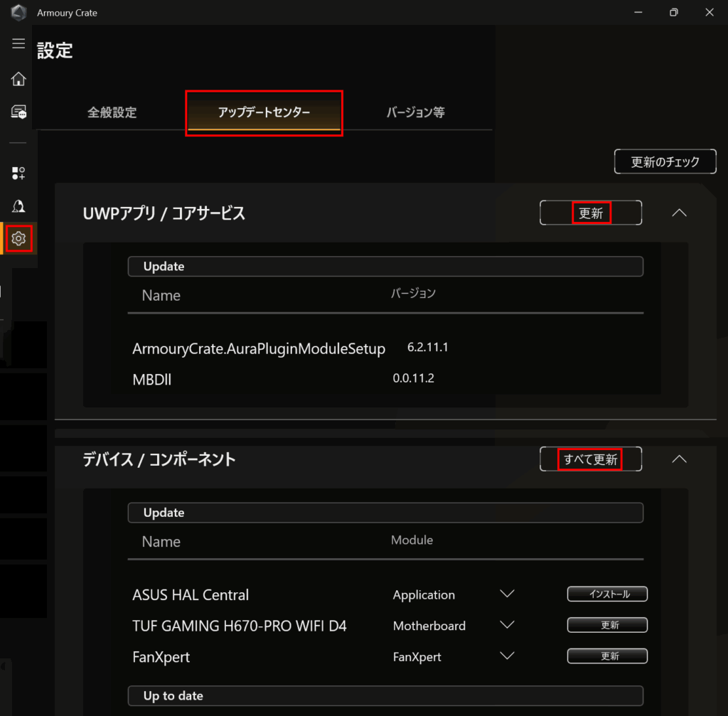Close the Armoury Crate window
Viewport: 728px width, 716px height.
710,13
